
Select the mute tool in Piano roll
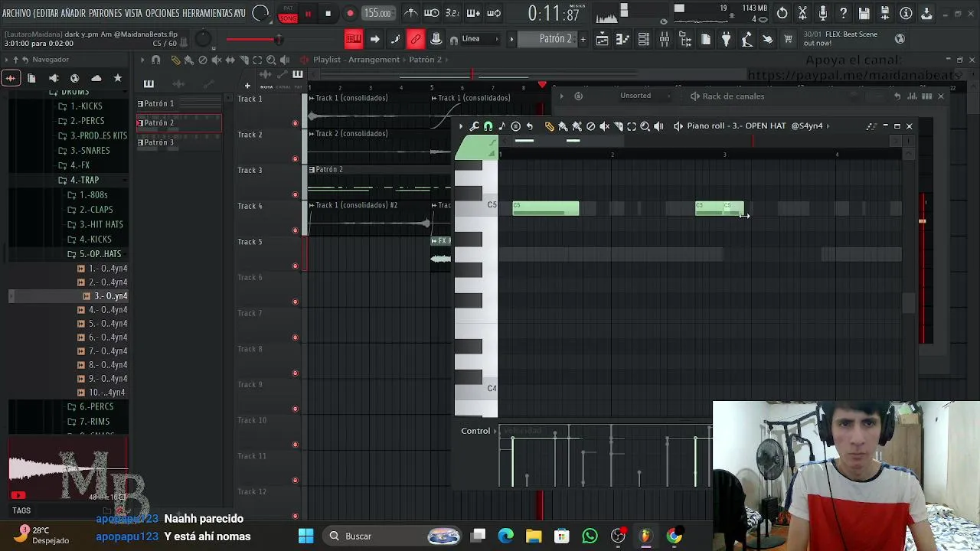[604, 126]
